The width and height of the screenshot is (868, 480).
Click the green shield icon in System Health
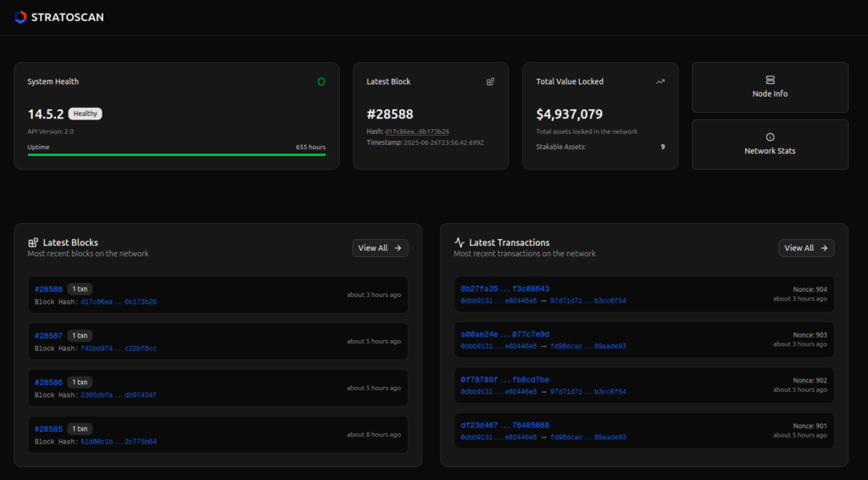[x=321, y=81]
